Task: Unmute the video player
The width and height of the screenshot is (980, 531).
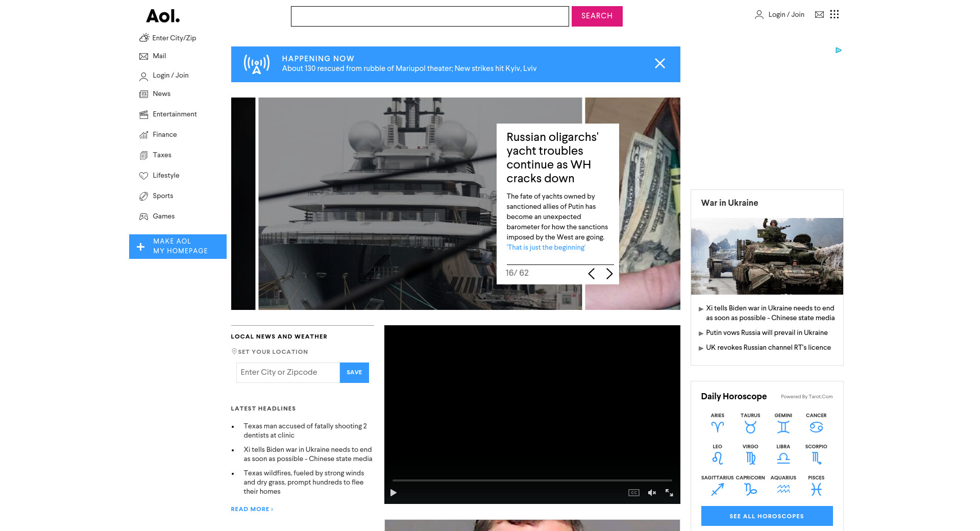Action: 652,493
